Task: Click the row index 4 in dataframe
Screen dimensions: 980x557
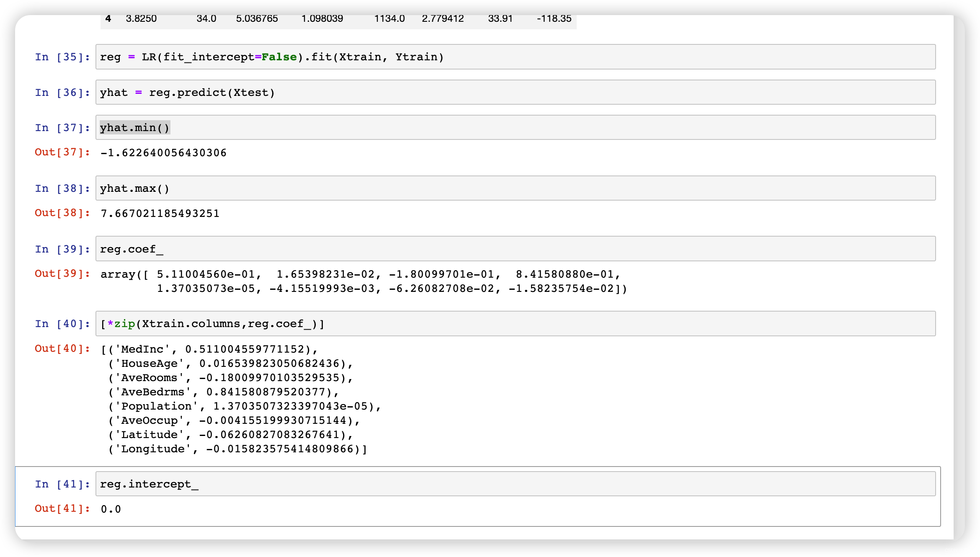Action: [108, 18]
